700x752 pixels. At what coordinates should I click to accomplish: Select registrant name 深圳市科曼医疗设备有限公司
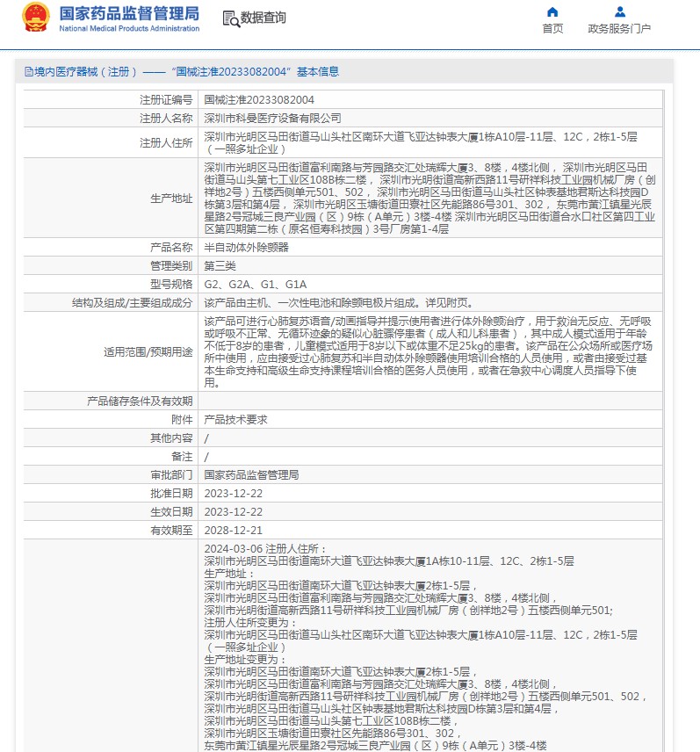click(x=272, y=118)
